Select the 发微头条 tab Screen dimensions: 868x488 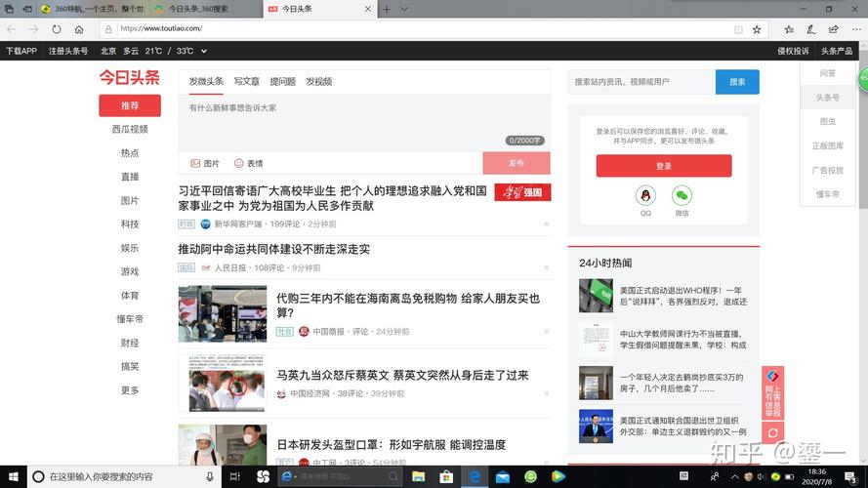(x=206, y=81)
